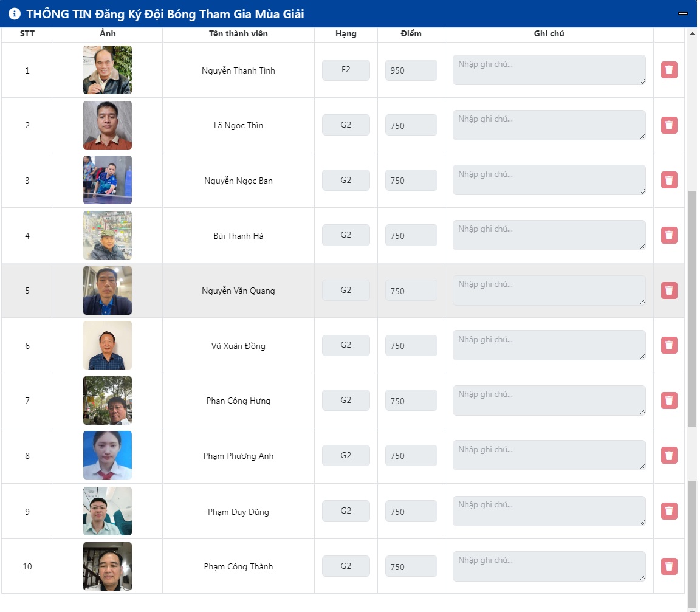Click rank field F2

click(x=346, y=70)
